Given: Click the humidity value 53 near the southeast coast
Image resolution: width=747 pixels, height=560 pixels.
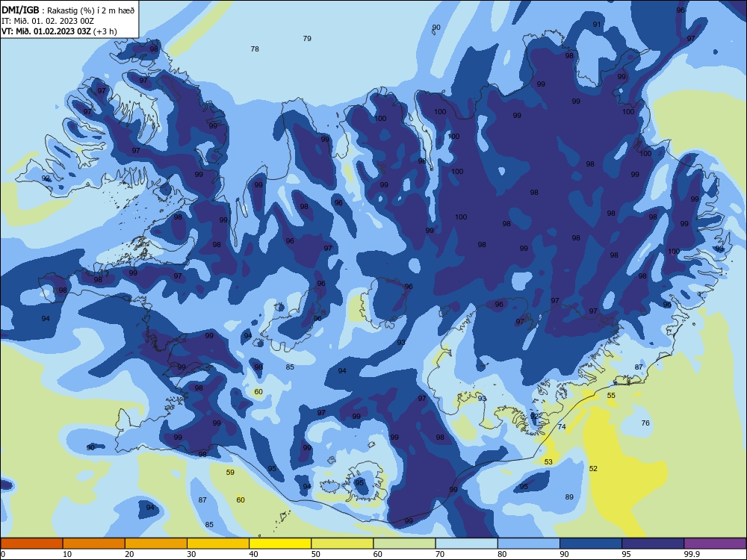Looking at the screenshot, I should coord(548,462).
